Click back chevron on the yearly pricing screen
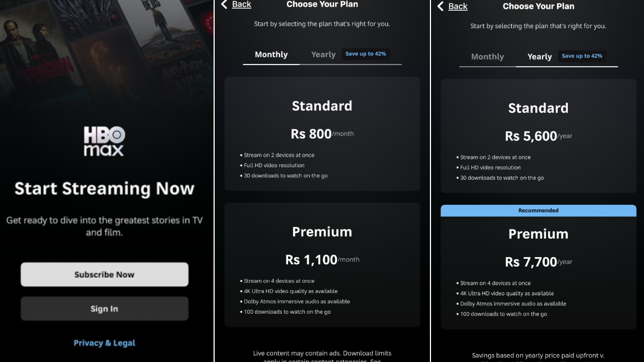This screenshot has width=644, height=362. (x=441, y=6)
